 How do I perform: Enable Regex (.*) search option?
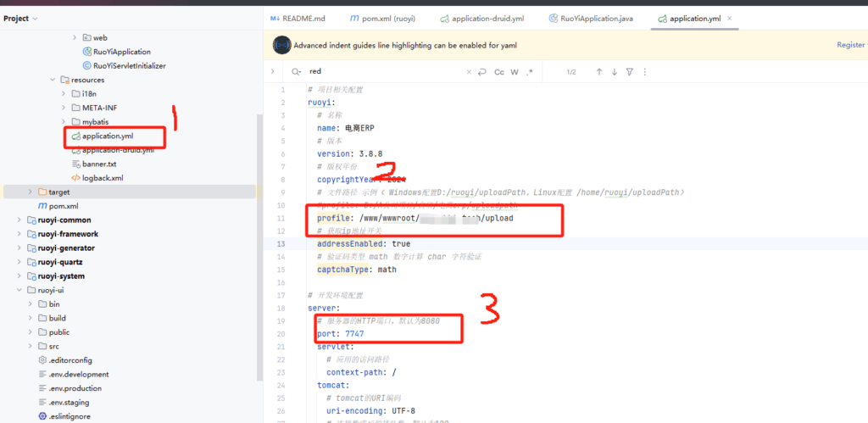pos(530,72)
